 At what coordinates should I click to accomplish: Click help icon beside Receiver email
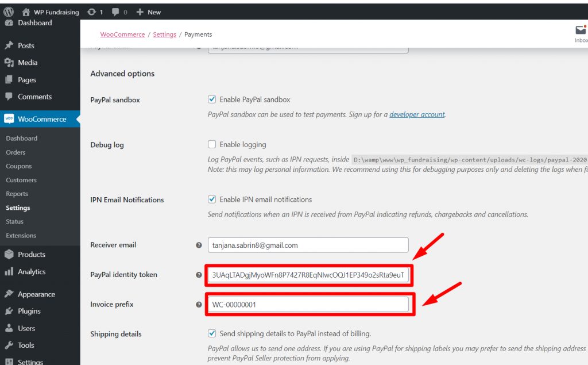pos(199,245)
